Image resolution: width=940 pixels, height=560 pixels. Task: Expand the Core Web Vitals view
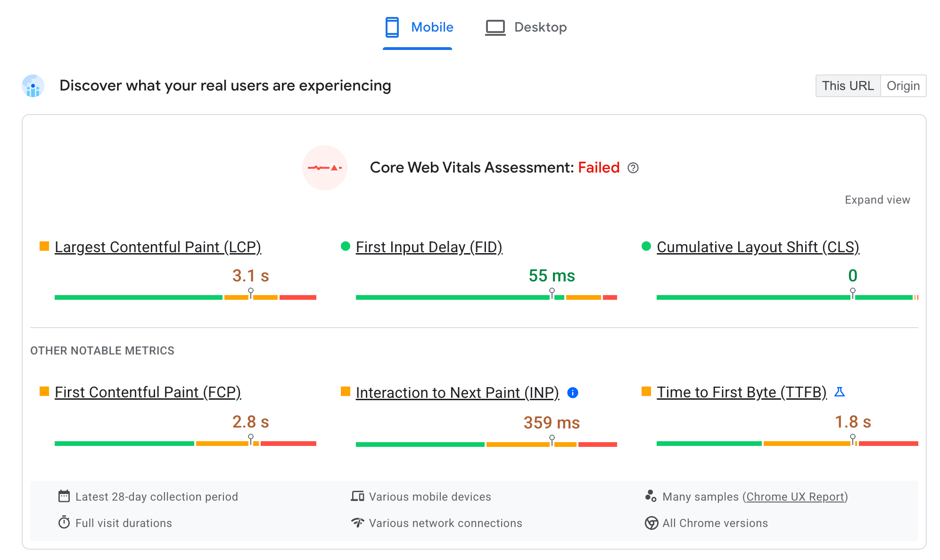pos(877,199)
